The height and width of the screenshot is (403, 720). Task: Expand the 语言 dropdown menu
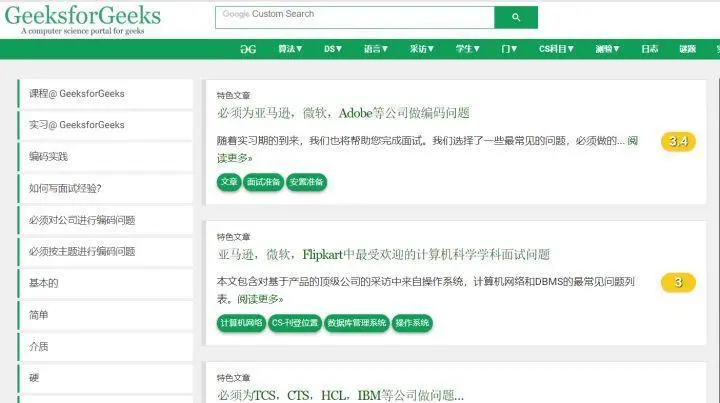tap(376, 49)
